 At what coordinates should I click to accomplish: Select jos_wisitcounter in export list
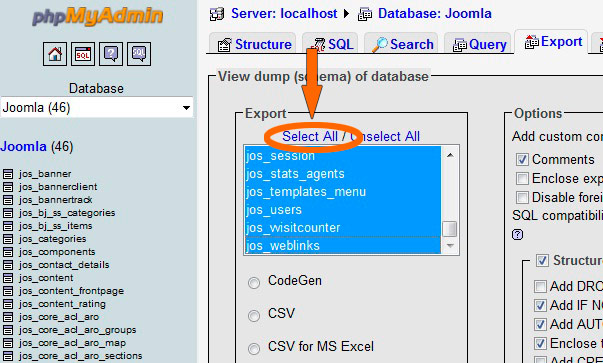(343, 228)
